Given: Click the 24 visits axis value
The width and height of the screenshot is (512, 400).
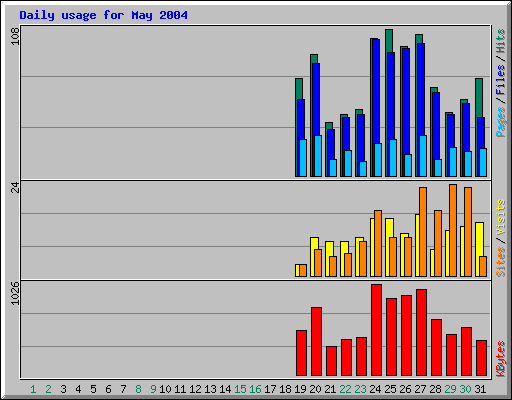Looking at the screenshot, I should click(x=15, y=188).
